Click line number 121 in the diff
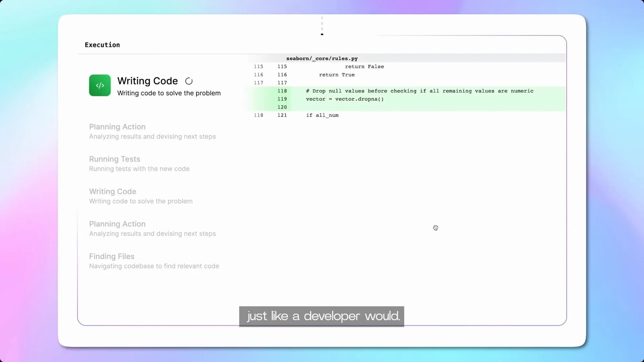644x362 pixels. click(x=282, y=115)
